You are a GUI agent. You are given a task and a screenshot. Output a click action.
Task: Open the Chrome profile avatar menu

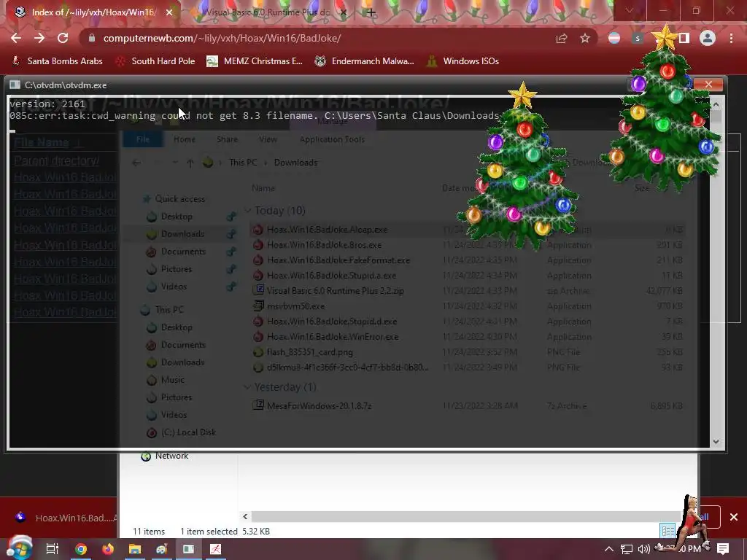(708, 38)
